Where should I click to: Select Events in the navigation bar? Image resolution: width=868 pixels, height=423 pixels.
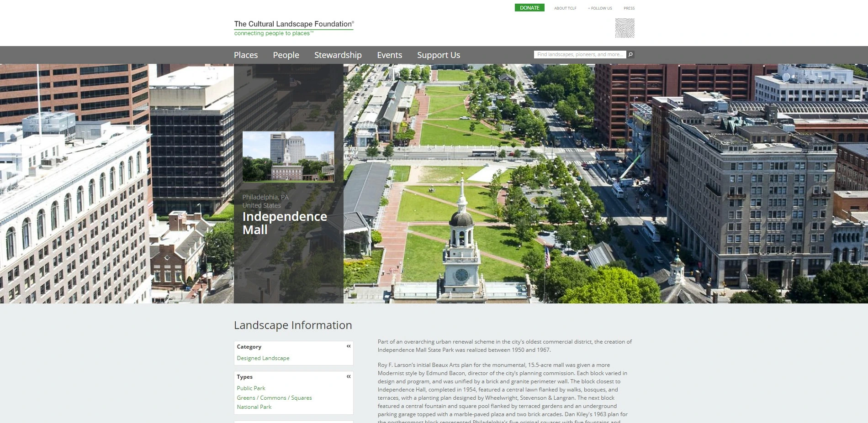pos(389,55)
